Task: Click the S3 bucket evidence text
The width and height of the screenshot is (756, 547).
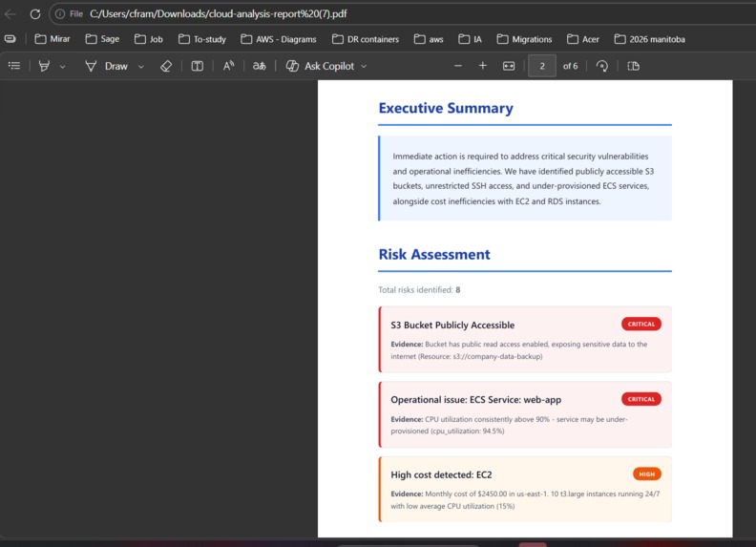Action: pyautogui.click(x=518, y=350)
